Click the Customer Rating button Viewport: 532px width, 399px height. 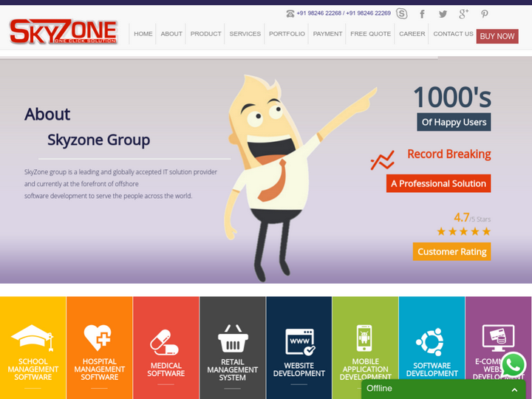click(451, 252)
